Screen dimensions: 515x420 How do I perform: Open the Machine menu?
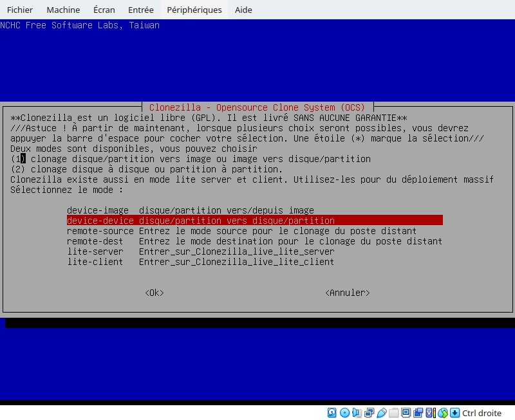click(63, 10)
